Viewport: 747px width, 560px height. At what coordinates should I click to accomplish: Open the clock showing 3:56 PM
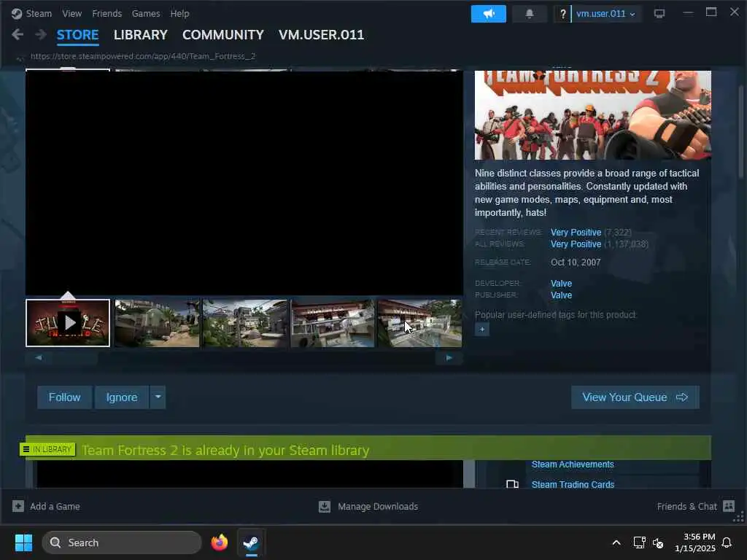[x=695, y=542]
